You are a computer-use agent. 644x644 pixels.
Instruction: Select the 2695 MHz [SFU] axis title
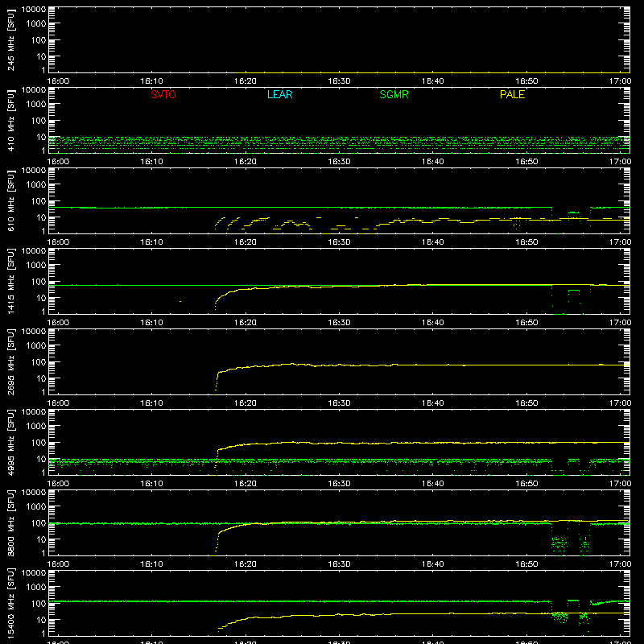tap(11, 362)
